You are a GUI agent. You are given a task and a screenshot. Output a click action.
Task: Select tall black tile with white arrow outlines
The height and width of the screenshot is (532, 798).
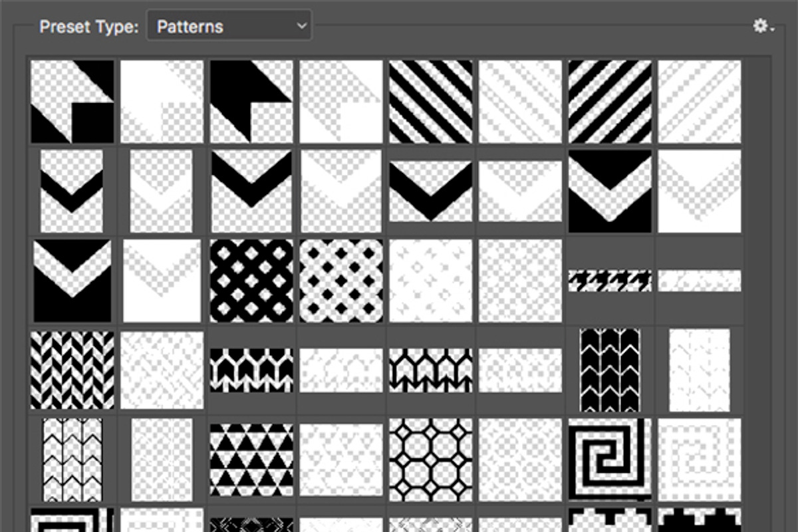[x=610, y=370]
